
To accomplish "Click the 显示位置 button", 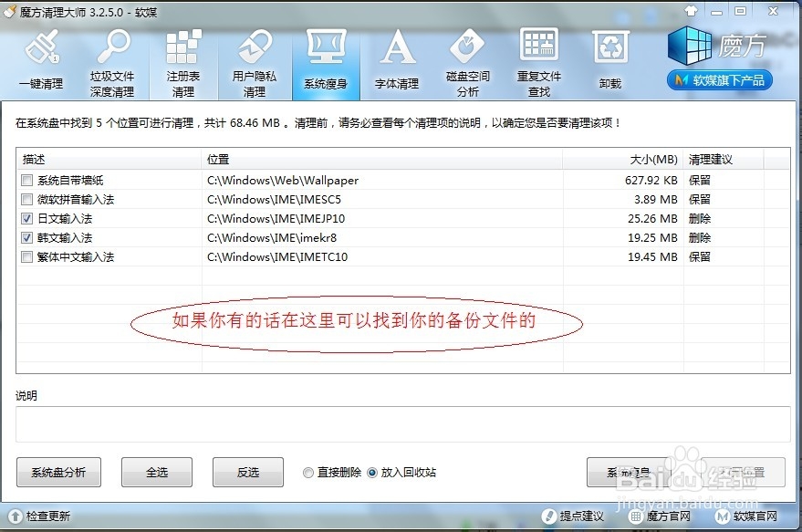I will point(743,472).
